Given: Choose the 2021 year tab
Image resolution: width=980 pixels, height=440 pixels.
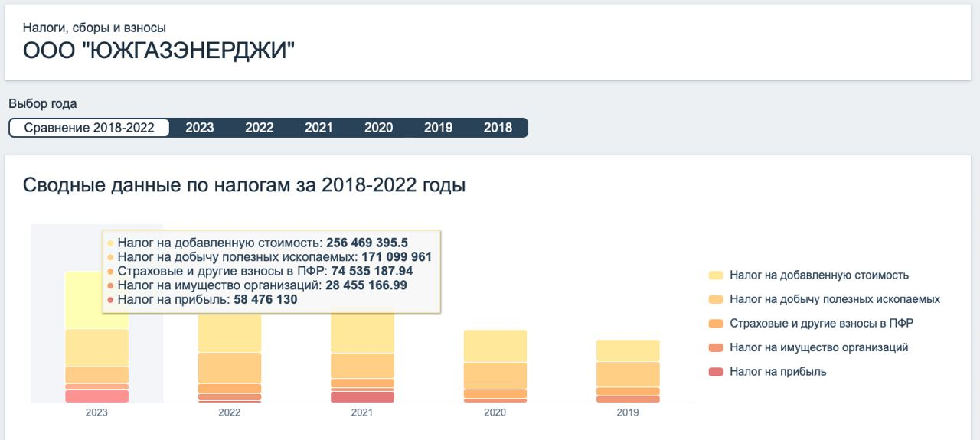Looking at the screenshot, I should click(318, 128).
